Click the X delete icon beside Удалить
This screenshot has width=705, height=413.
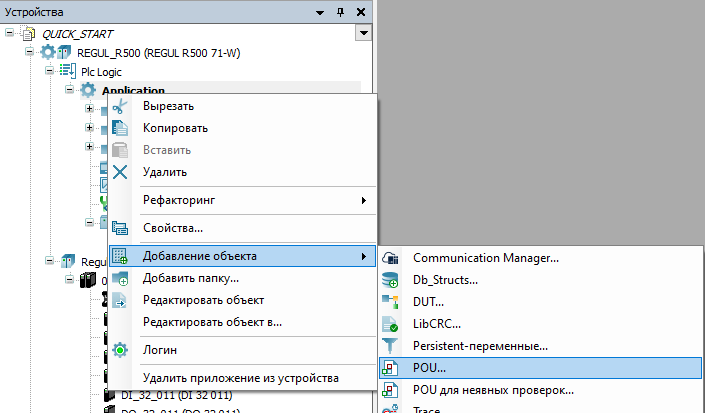[x=120, y=172]
